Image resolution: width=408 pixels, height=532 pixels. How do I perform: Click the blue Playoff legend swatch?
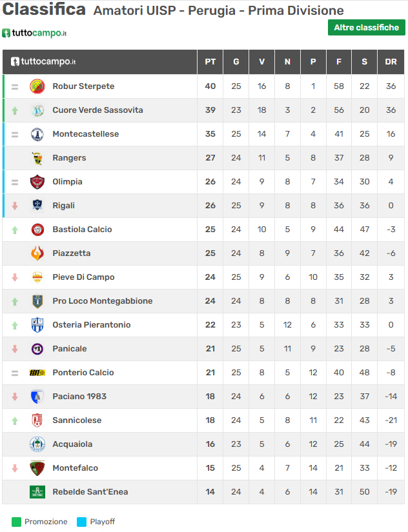(x=81, y=522)
